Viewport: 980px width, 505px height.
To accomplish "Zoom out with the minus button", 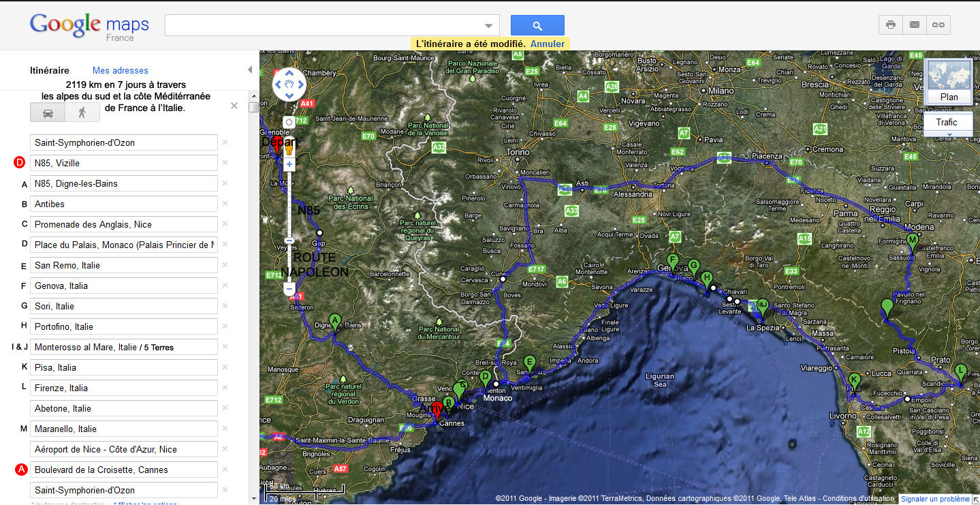I will pos(289,289).
